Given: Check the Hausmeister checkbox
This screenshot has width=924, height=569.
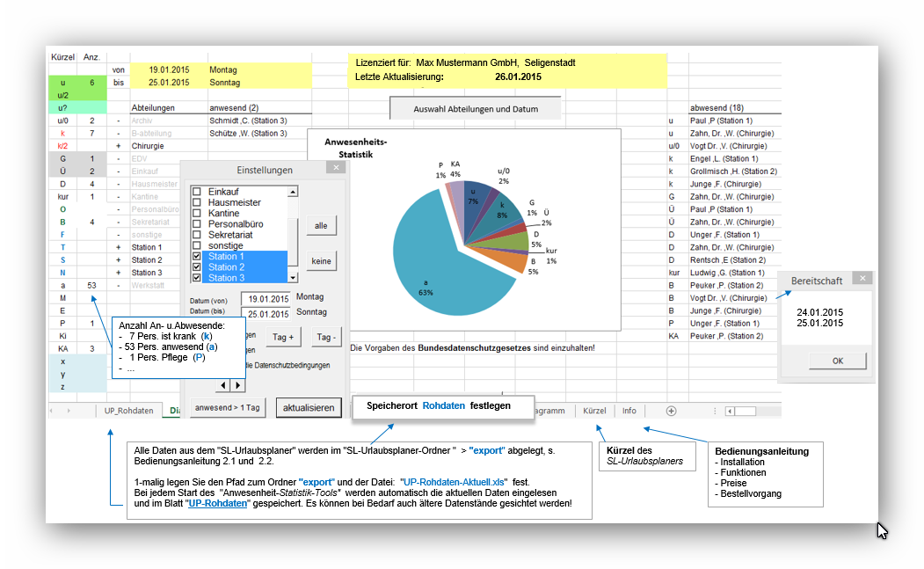Looking at the screenshot, I should click(197, 202).
